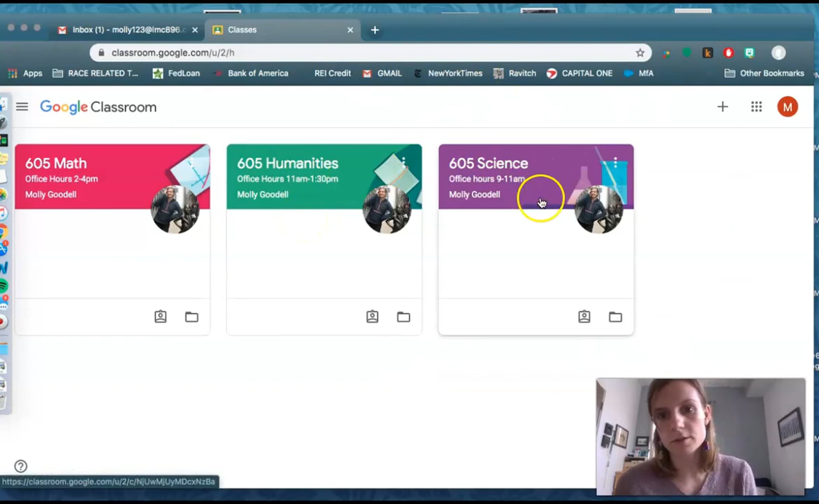Screen dimensions: 819x504
Task: Bookmark this page with the star icon
Action: (640, 53)
